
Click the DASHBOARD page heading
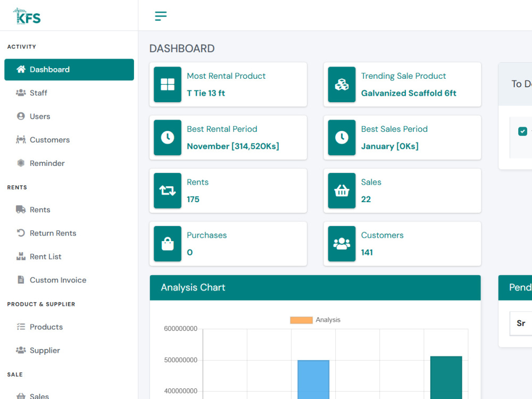tap(182, 48)
